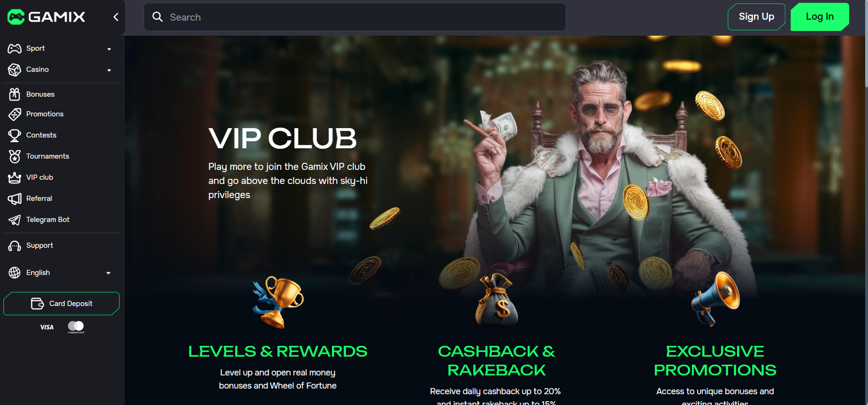Click the magnifier icon in search bar
Screen dimensions: 868x405
click(x=158, y=17)
